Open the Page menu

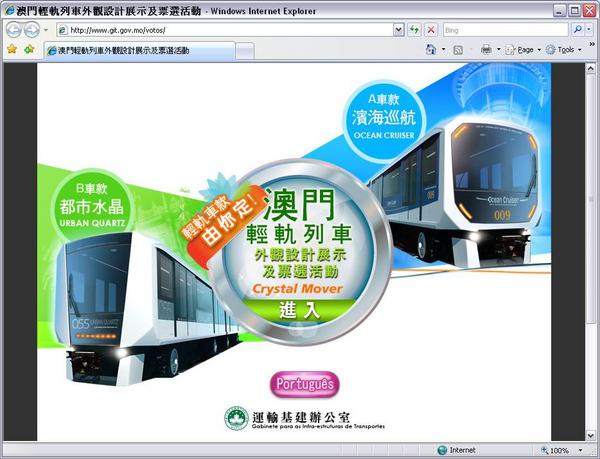[523, 50]
